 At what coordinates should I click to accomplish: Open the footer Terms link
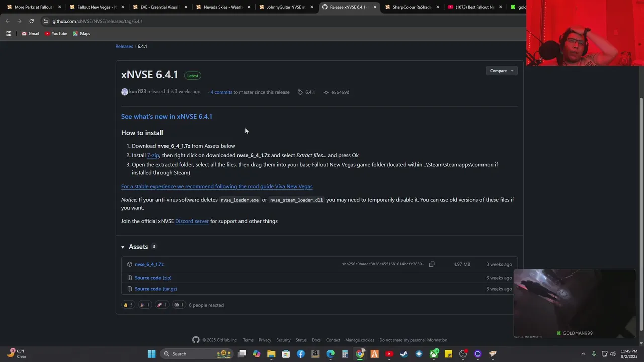[x=248, y=340]
